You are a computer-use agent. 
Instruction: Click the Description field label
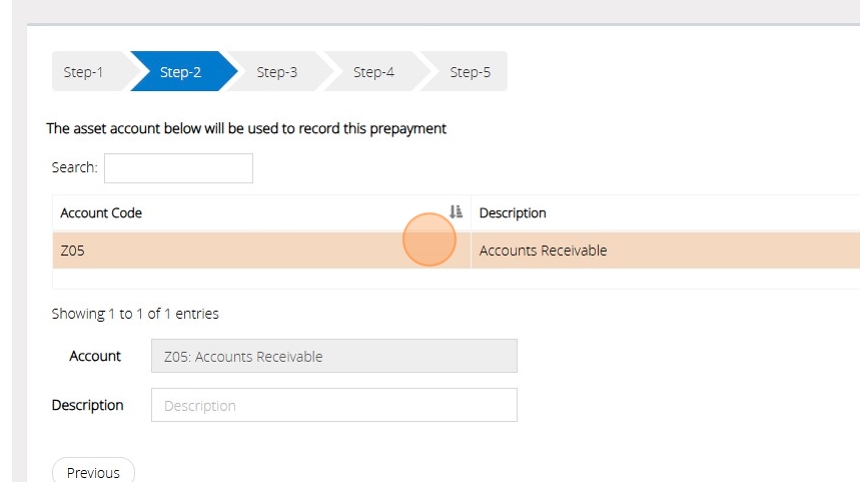coord(88,405)
